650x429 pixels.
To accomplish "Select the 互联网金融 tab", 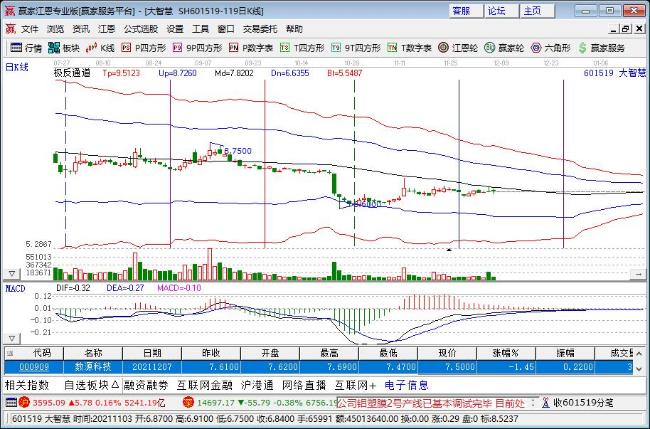I will [204, 385].
